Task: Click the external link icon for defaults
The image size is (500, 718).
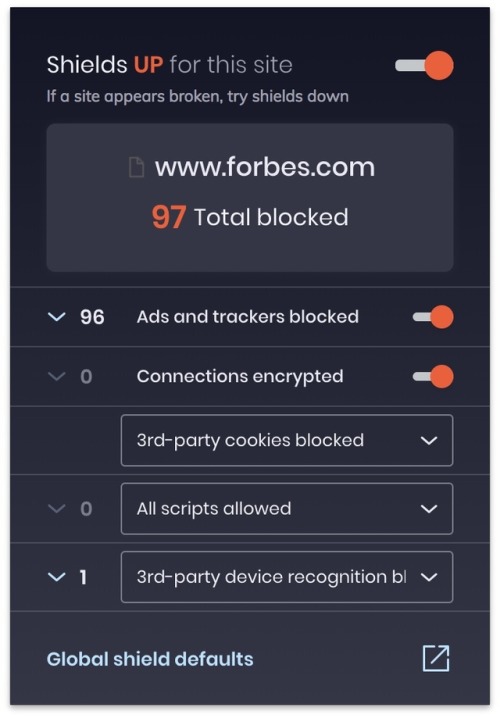Action: [x=436, y=658]
